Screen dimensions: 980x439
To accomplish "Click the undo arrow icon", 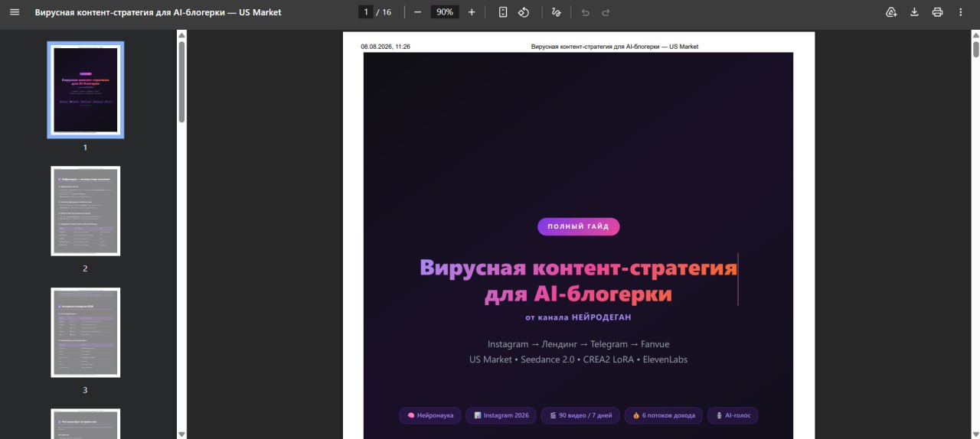I will pyautogui.click(x=586, y=12).
